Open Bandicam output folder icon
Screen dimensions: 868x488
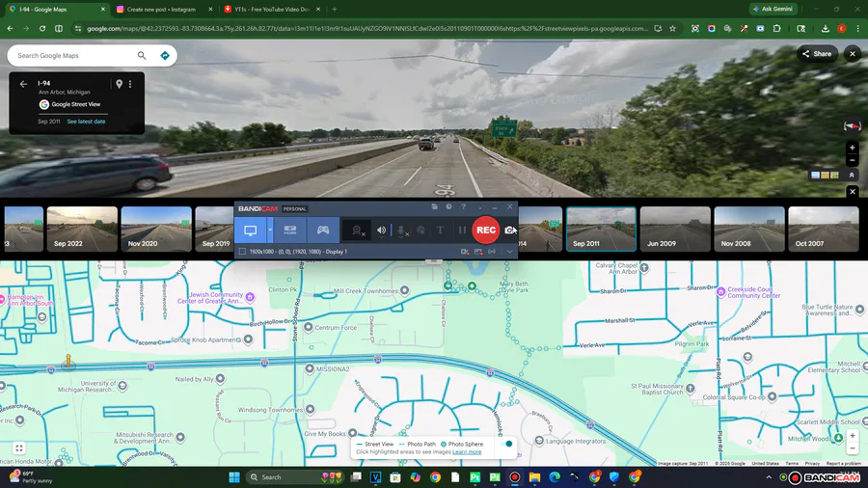coord(435,207)
